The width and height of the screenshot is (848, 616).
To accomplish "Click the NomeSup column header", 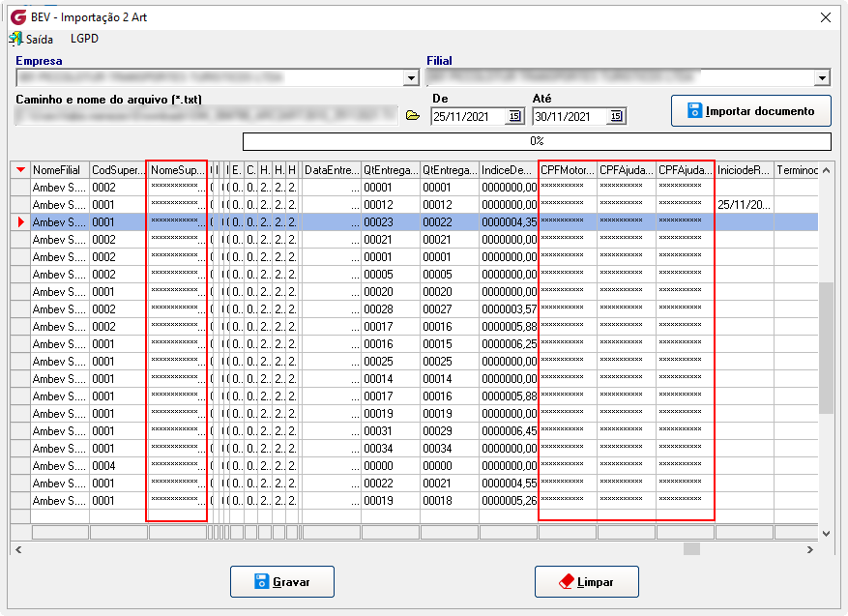I will (177, 170).
